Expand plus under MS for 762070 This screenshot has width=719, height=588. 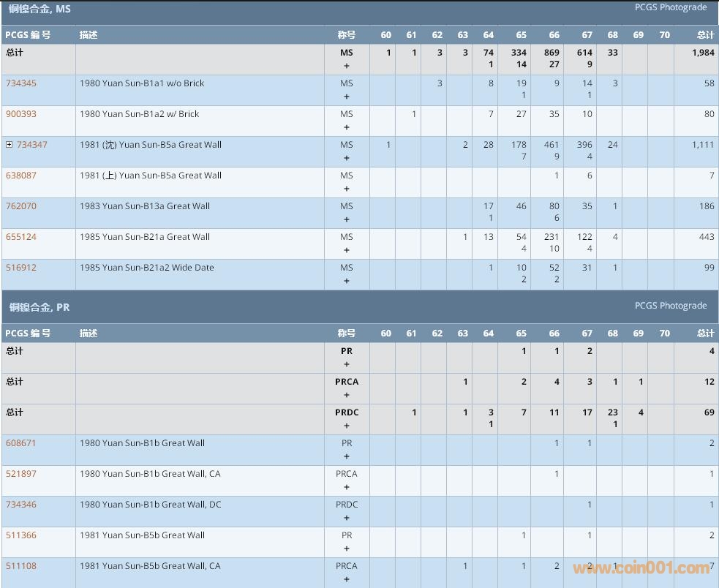(347, 219)
